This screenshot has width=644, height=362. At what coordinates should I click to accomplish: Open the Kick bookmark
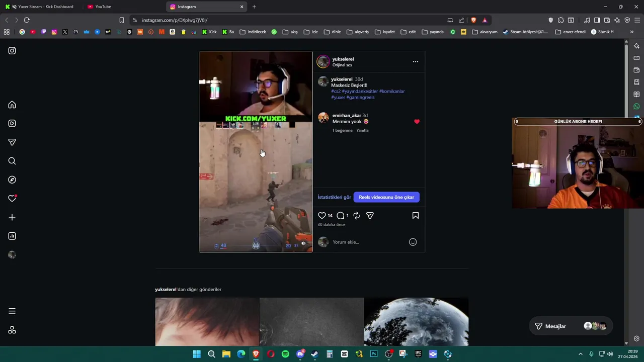pos(209,32)
